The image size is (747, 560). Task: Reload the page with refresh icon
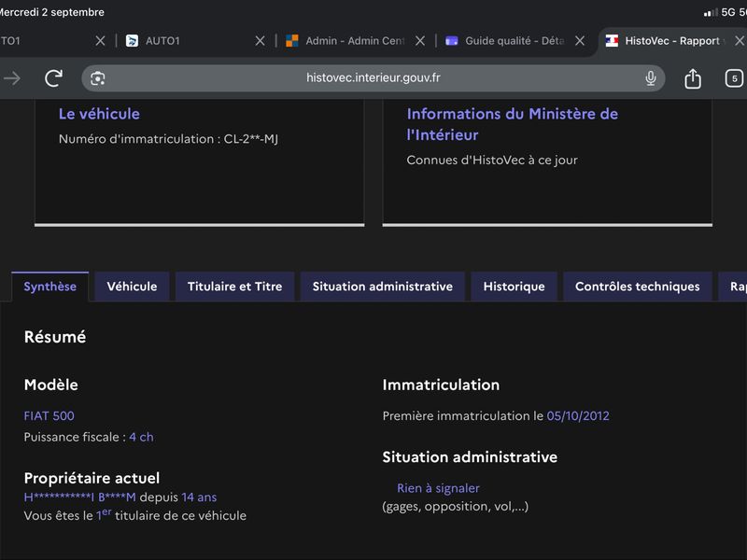(x=53, y=78)
